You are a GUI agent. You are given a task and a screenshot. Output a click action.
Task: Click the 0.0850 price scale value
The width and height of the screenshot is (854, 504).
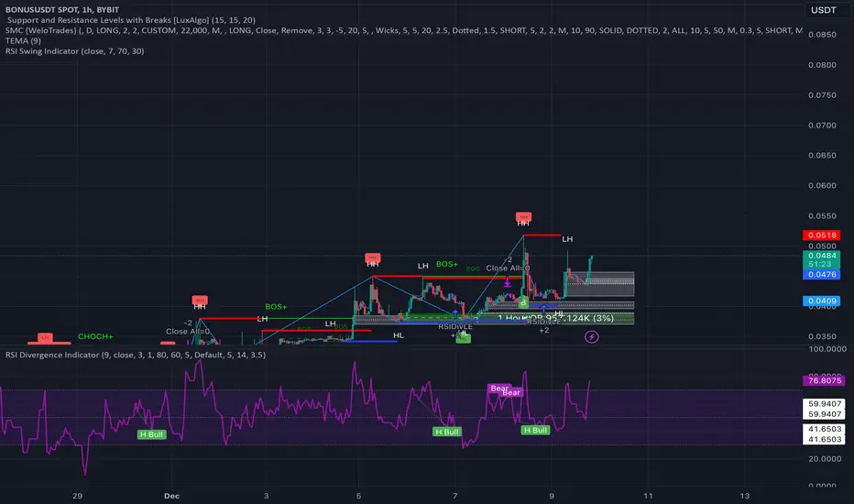(x=822, y=34)
